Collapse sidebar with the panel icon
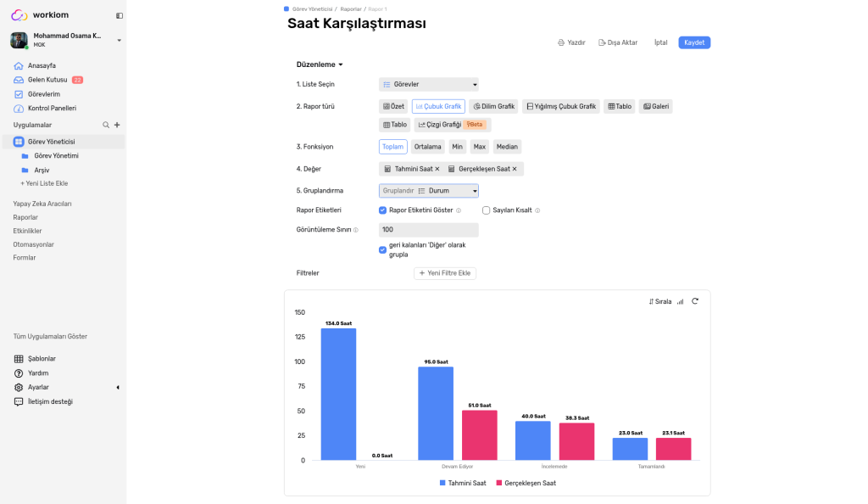Image resolution: width=868 pixels, height=504 pixels. click(119, 15)
